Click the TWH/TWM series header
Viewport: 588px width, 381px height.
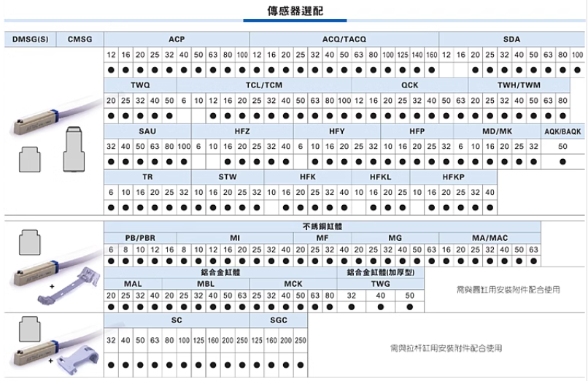[x=519, y=85]
